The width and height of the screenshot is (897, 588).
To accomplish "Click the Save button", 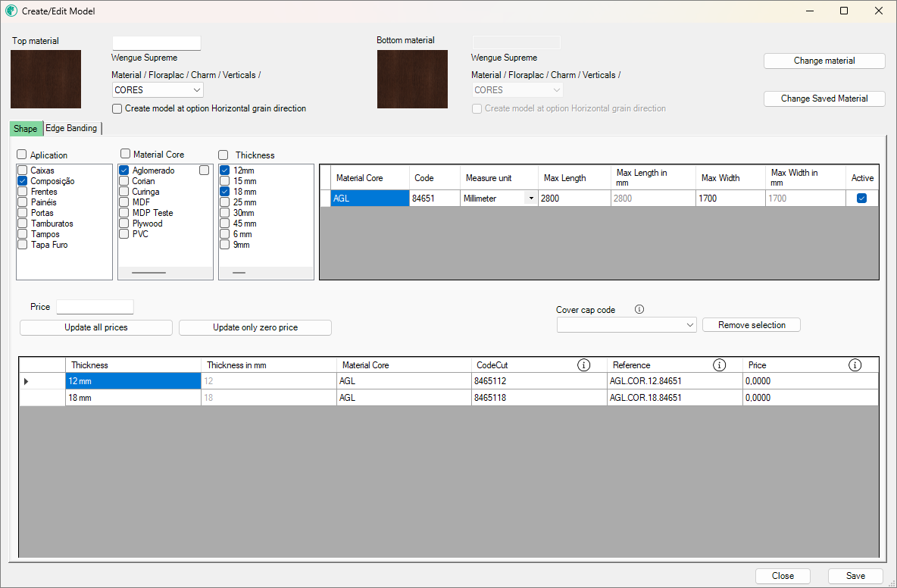I will tap(855, 576).
